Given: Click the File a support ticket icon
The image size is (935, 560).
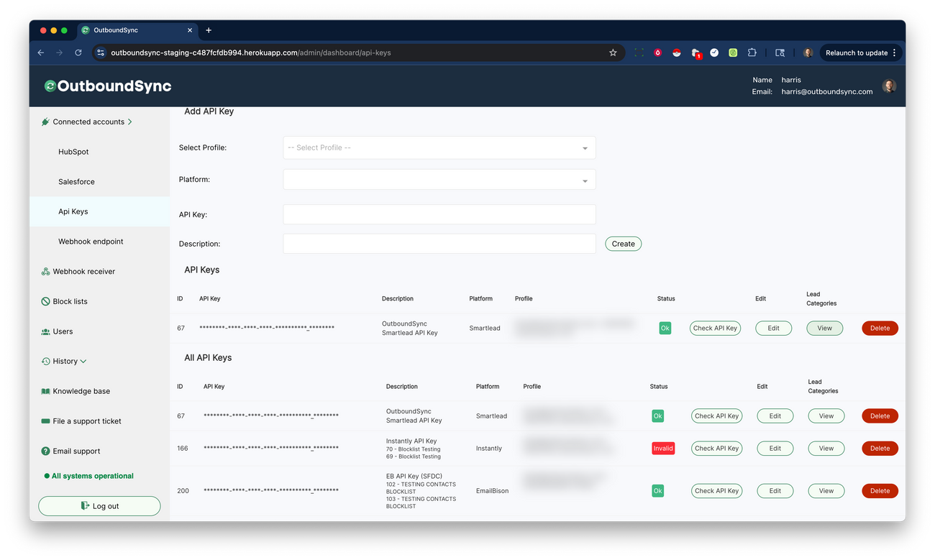Looking at the screenshot, I should (45, 421).
